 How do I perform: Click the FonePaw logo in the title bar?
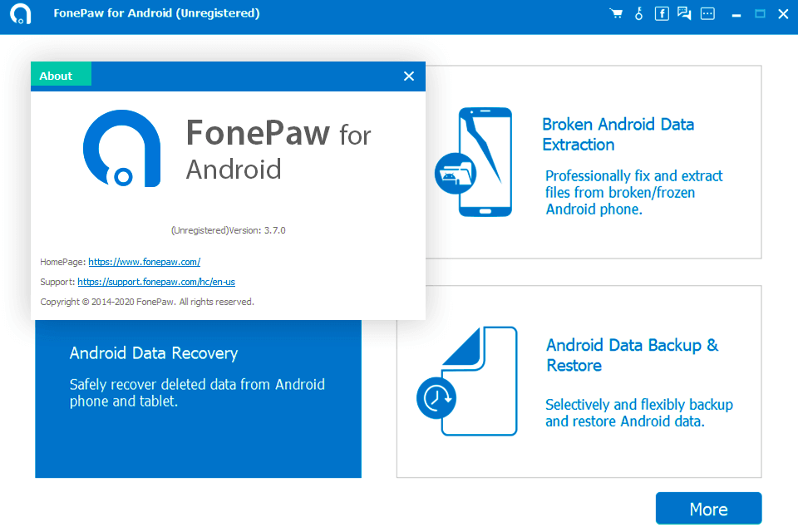(x=20, y=13)
